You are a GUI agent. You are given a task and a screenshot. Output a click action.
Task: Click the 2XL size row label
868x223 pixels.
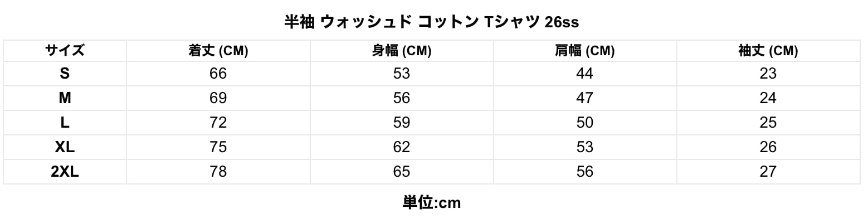(65, 172)
